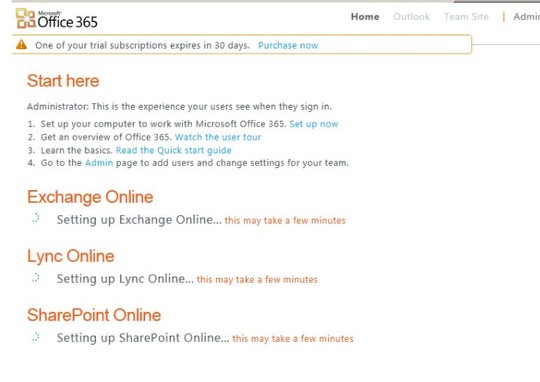This screenshot has width=540, height=382.
Task: Click the trial warning triangle icon
Action: click(x=21, y=45)
